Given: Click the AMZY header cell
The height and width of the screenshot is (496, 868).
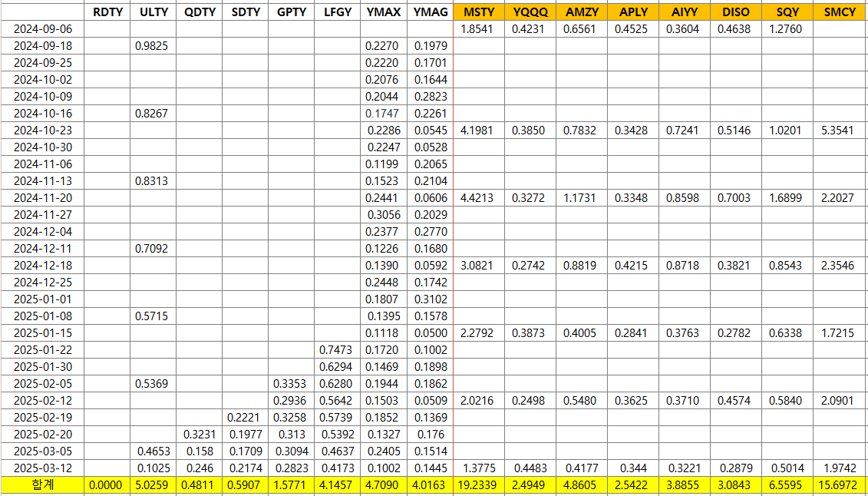Looking at the screenshot, I should coord(582,12).
